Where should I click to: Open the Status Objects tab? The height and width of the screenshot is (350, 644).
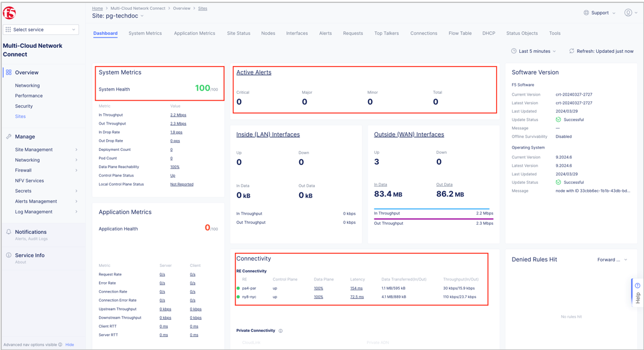(522, 33)
